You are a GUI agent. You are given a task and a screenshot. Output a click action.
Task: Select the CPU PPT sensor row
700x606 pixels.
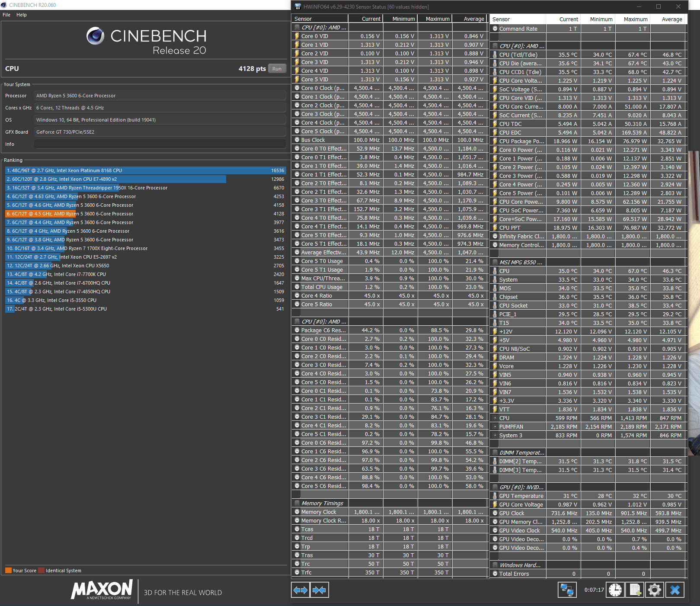[x=588, y=228]
